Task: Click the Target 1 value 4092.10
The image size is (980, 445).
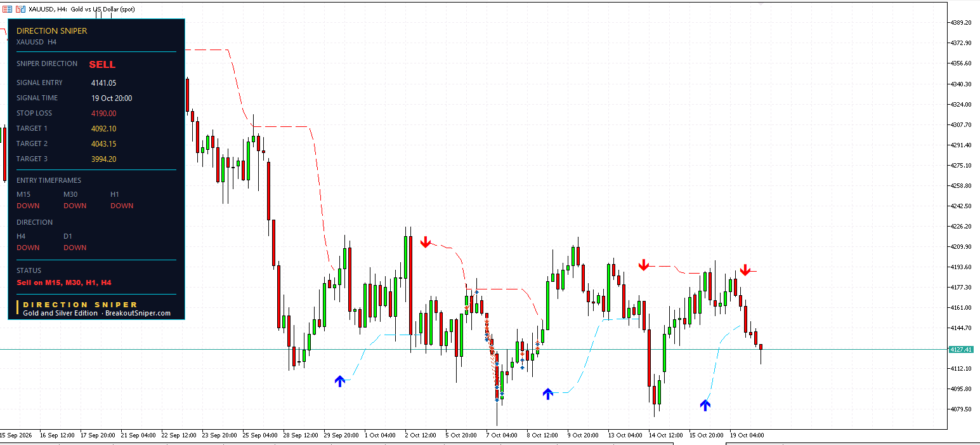Action: (x=104, y=128)
